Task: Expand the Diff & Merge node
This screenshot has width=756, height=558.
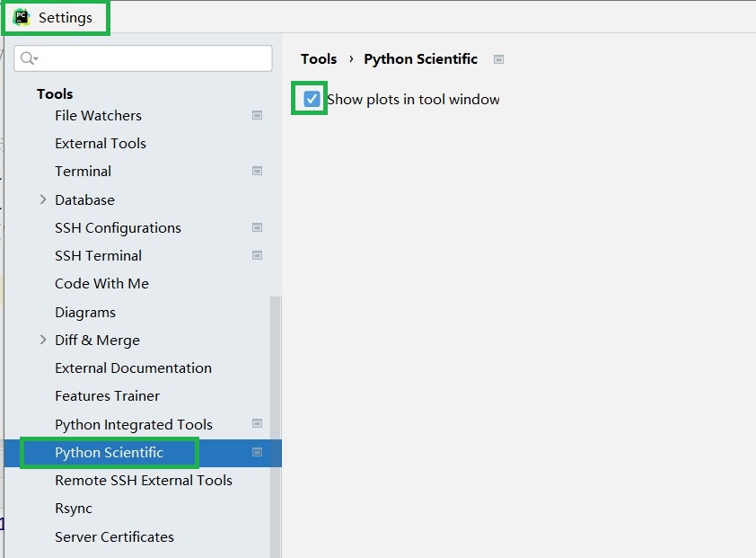Action: click(x=43, y=340)
